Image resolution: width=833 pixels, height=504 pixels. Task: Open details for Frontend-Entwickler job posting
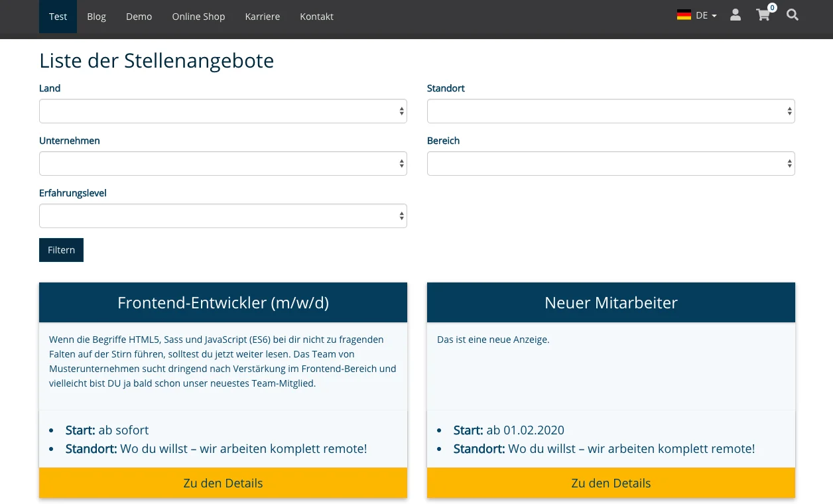[x=223, y=483]
